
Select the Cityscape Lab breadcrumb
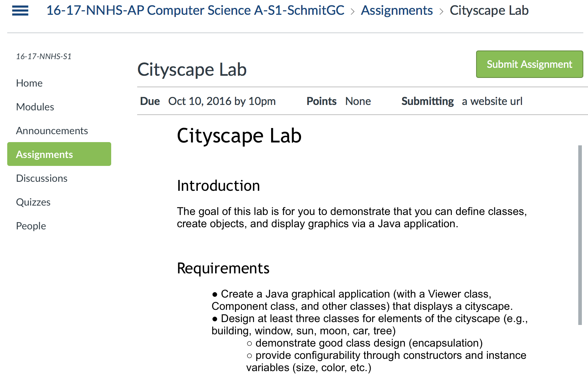coord(489,10)
